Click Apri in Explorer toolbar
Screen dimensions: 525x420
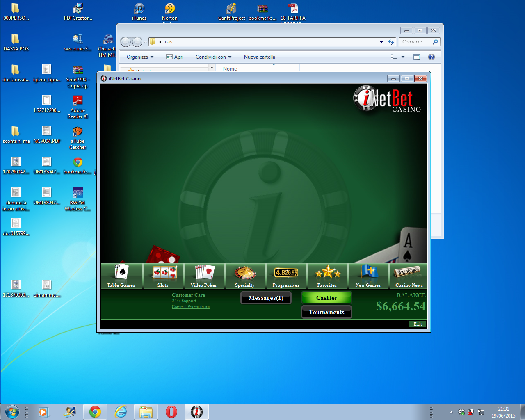pos(175,57)
